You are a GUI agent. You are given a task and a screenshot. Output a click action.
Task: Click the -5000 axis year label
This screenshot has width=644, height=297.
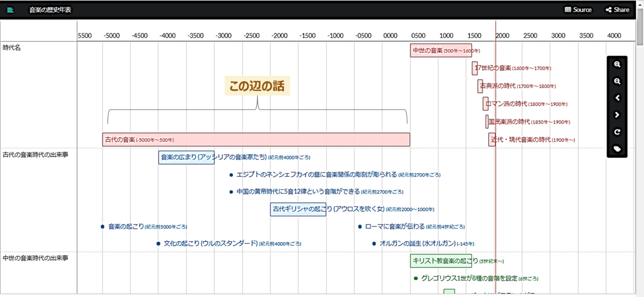click(112, 35)
